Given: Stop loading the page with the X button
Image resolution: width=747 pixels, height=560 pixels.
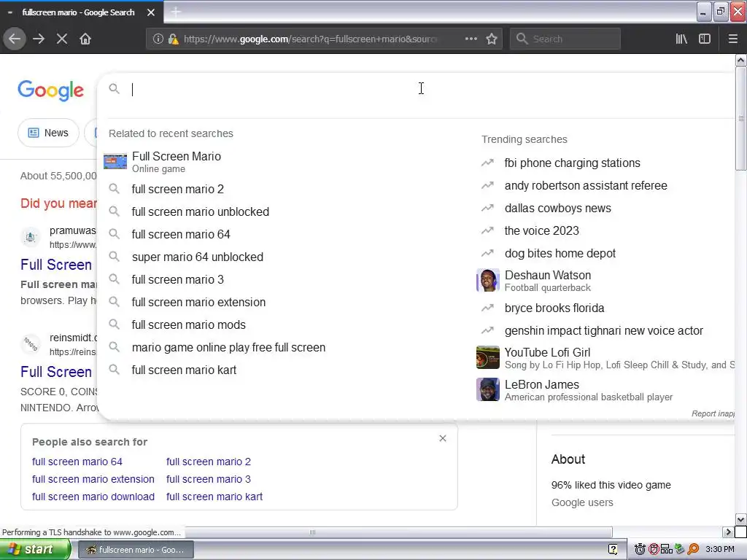Looking at the screenshot, I should [x=62, y=39].
